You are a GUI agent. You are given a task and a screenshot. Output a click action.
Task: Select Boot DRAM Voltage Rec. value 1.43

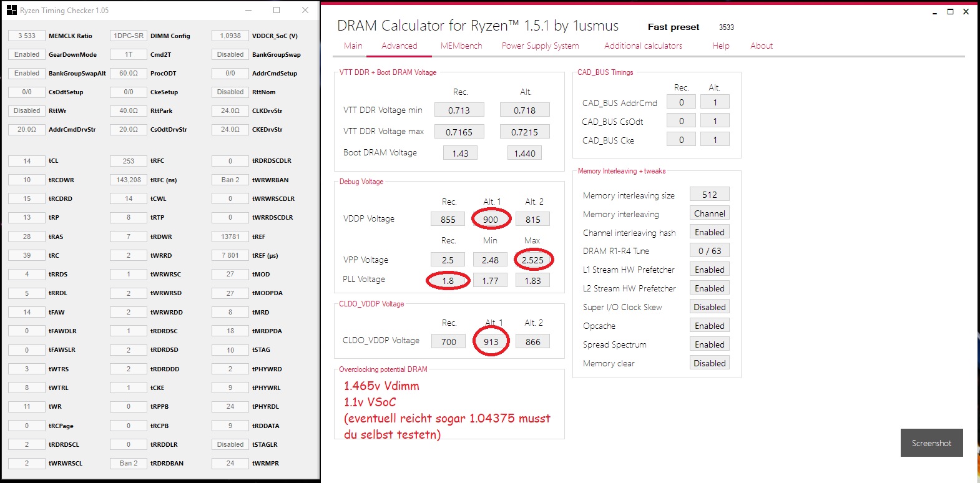point(460,154)
